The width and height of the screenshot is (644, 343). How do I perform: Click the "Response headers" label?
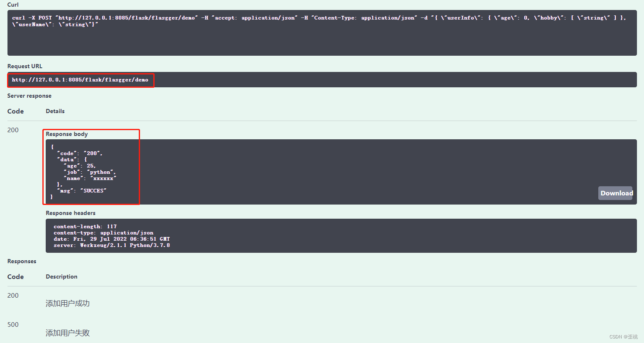pos(71,213)
